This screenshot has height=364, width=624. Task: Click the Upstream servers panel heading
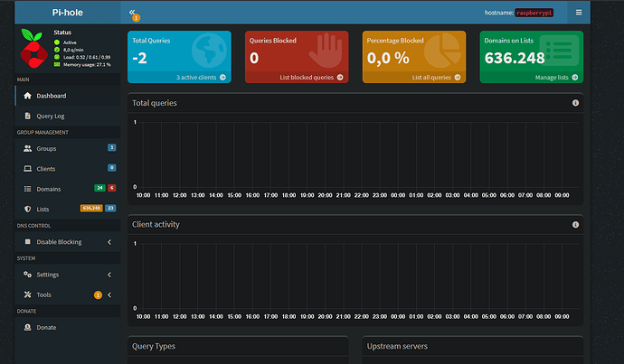[397, 346]
